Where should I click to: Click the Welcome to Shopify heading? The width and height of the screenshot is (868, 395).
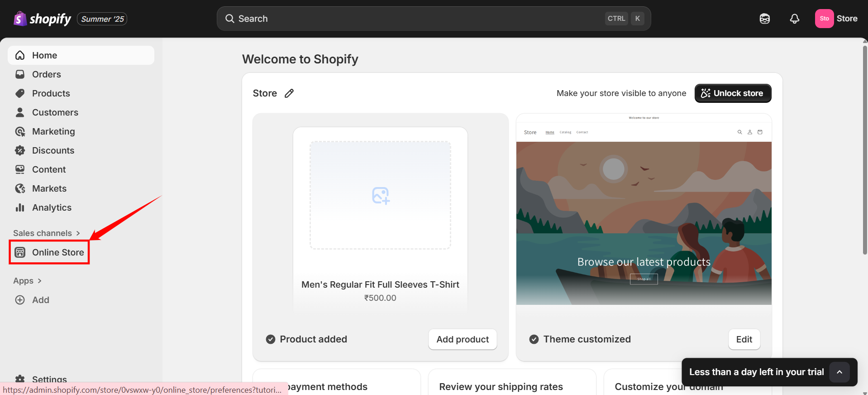pos(300,59)
